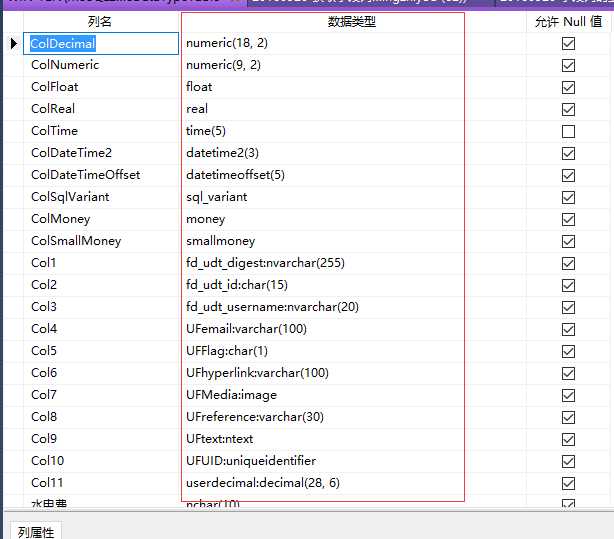Click the smallmoney data type cell
This screenshot has width=614, height=539.
[220, 241]
